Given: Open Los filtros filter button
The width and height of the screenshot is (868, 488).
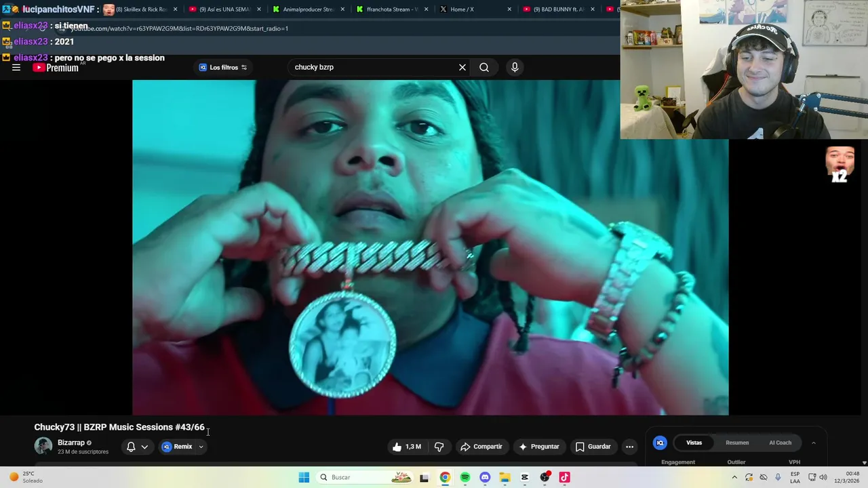Looking at the screenshot, I should (x=223, y=67).
